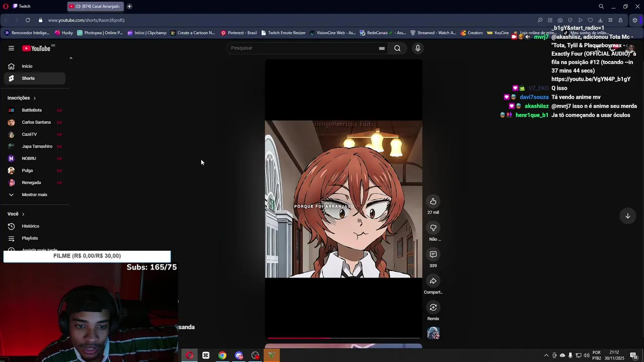Go to YouTube home via logo

point(36,48)
